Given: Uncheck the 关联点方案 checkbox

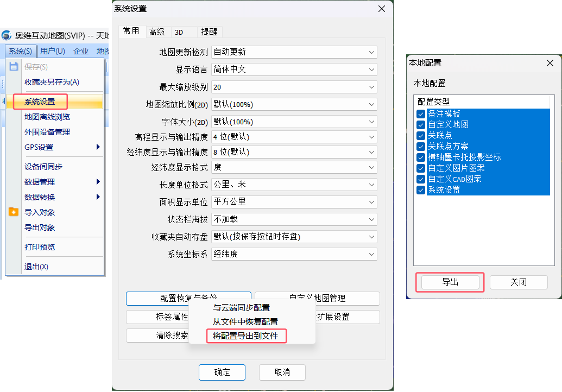Looking at the screenshot, I should (421, 147).
